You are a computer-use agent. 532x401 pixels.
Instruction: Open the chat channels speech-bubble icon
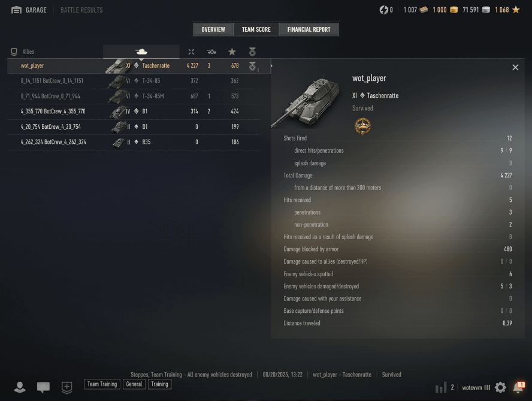[x=43, y=387]
